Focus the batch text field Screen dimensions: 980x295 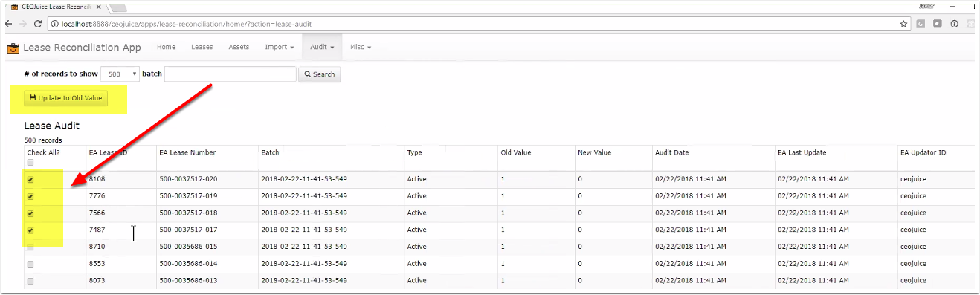click(x=231, y=74)
